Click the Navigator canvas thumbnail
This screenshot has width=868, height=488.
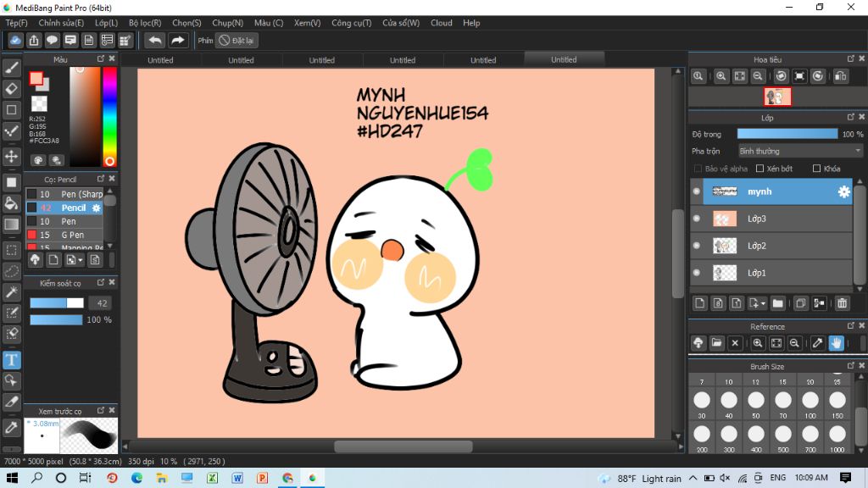[x=777, y=97]
